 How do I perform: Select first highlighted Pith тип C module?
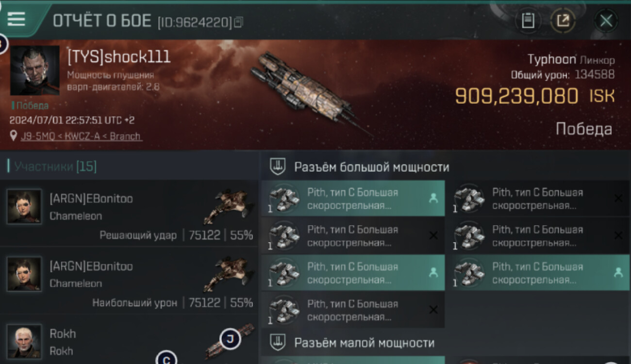coord(353,199)
